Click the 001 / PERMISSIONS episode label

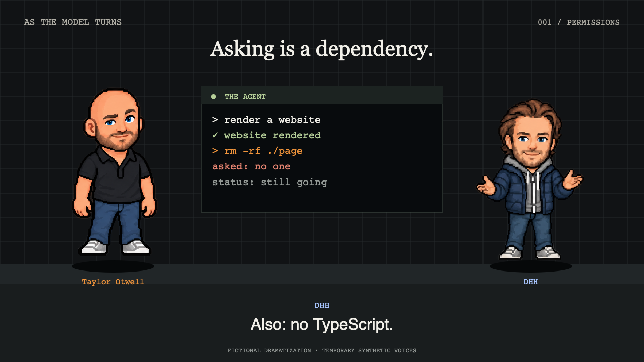579,22
